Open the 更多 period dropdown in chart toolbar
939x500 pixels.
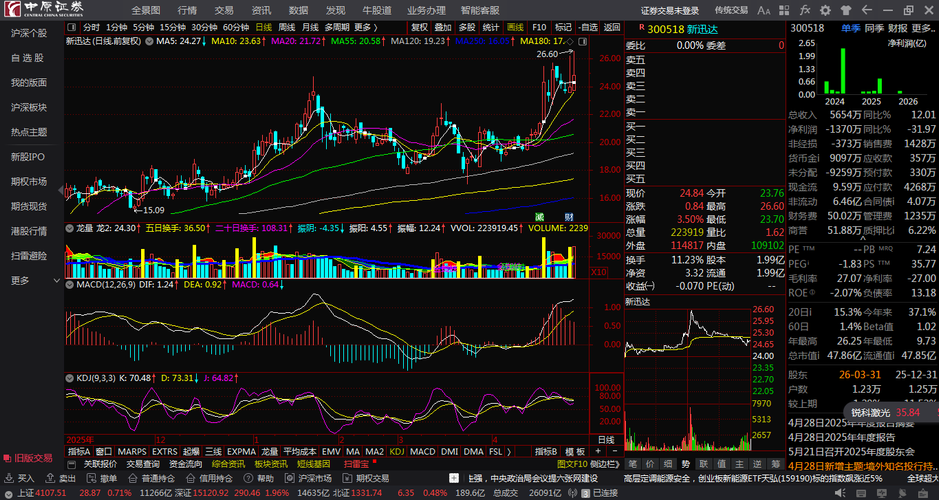pyautogui.click(x=365, y=27)
